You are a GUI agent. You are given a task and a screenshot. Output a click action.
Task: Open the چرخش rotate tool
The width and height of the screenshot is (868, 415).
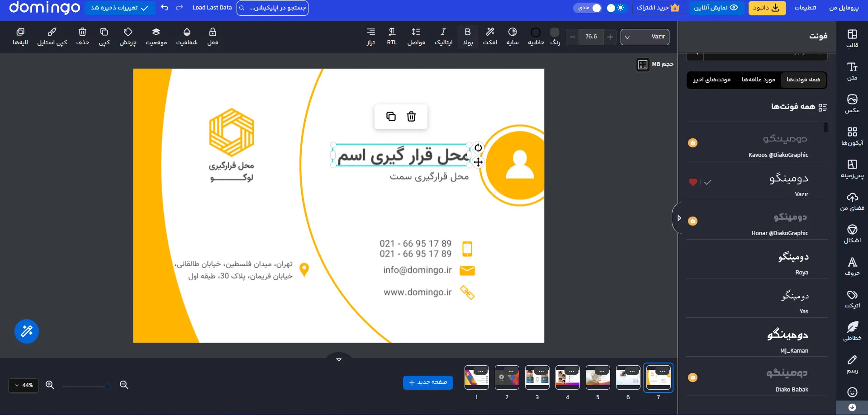(128, 37)
